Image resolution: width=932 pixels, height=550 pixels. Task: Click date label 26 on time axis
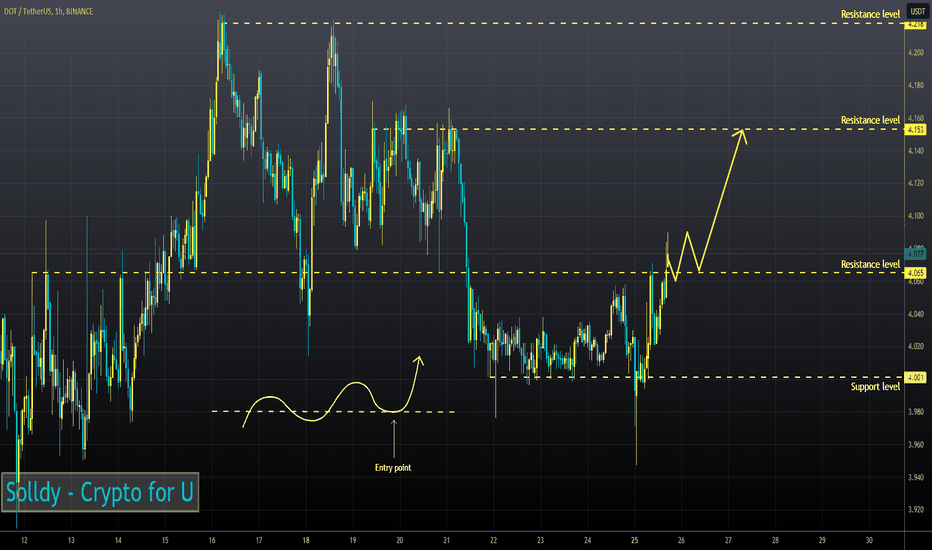681,540
